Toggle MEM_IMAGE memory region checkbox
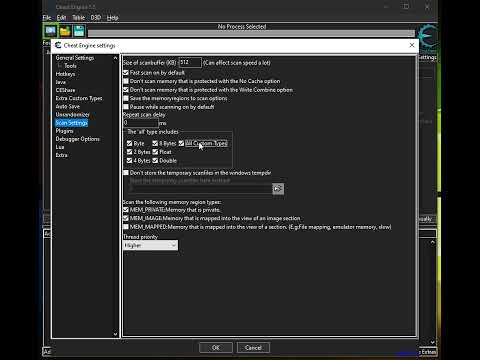 click(x=126, y=218)
